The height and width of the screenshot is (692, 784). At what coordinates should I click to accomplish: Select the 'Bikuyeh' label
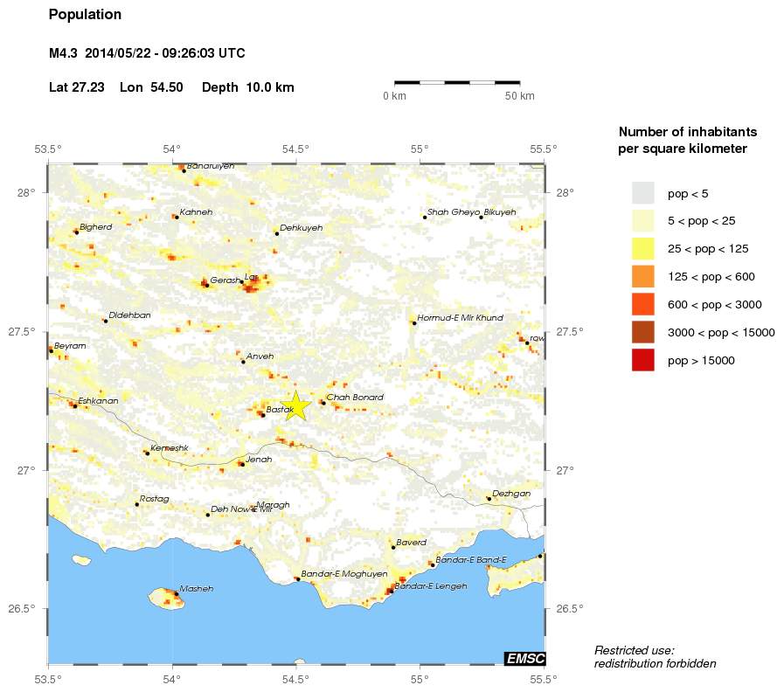(x=500, y=212)
